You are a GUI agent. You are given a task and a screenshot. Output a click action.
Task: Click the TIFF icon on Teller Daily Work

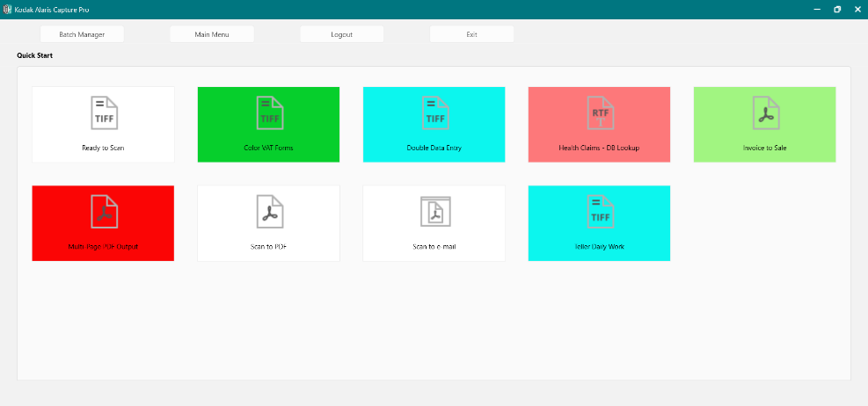[x=601, y=211]
